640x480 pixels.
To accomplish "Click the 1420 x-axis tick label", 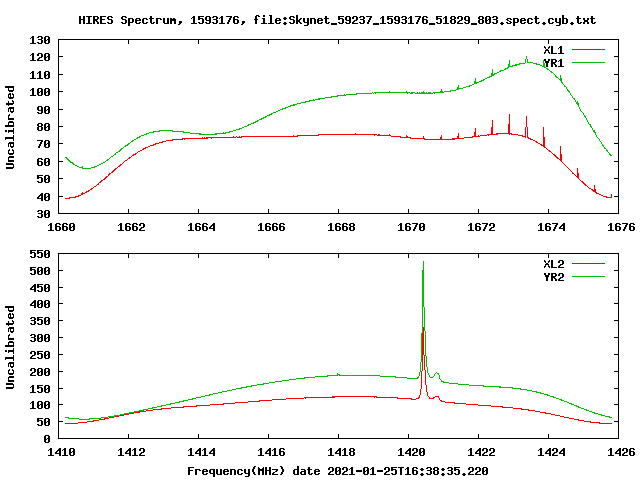I will (x=411, y=452).
